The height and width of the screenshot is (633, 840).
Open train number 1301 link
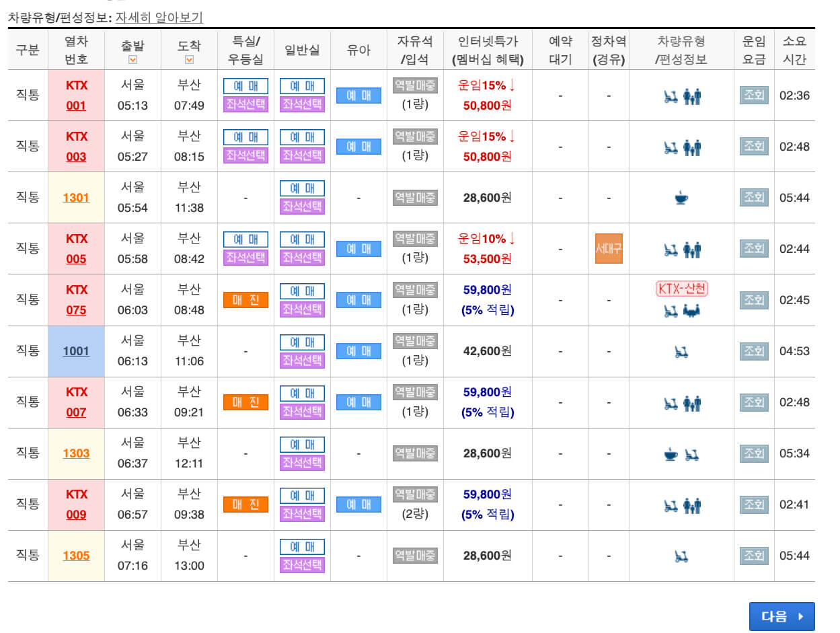pos(76,198)
